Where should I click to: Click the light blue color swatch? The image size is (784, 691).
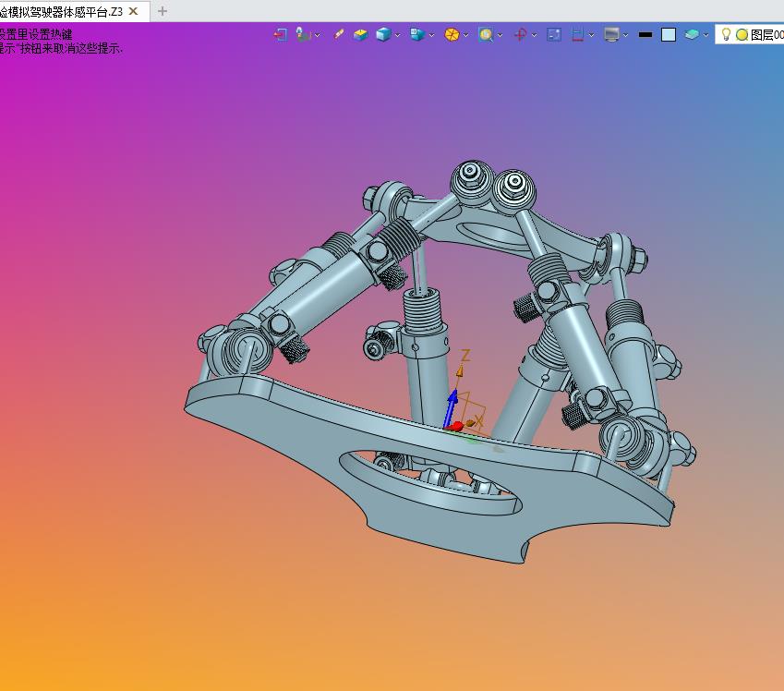tap(669, 34)
